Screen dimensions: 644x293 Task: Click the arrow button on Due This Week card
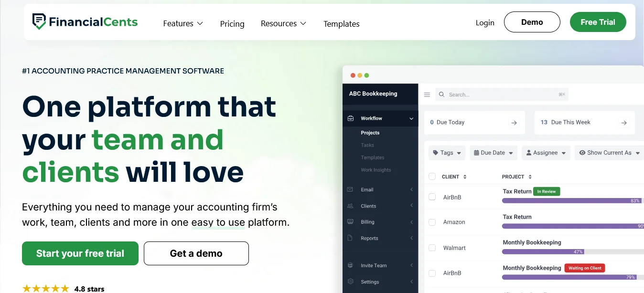[624, 123]
